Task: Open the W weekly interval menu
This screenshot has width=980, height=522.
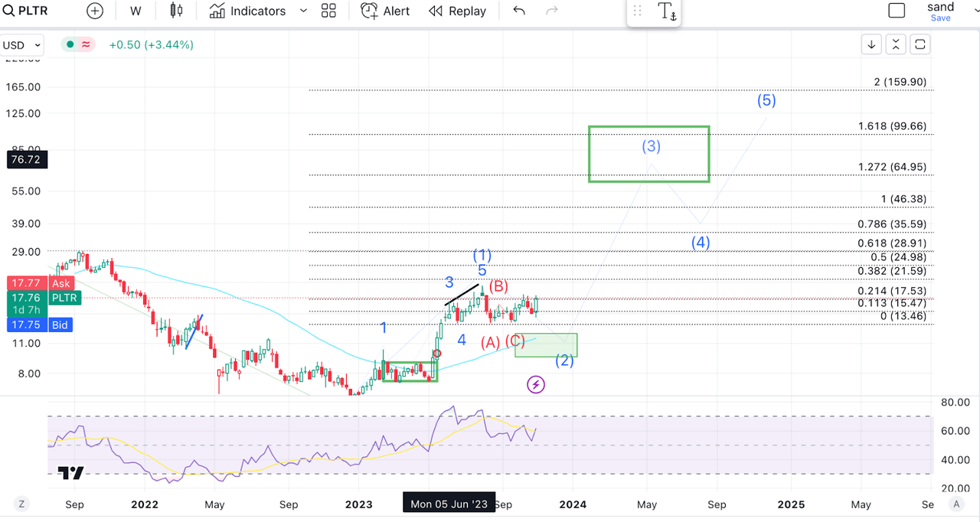Action: point(136,11)
